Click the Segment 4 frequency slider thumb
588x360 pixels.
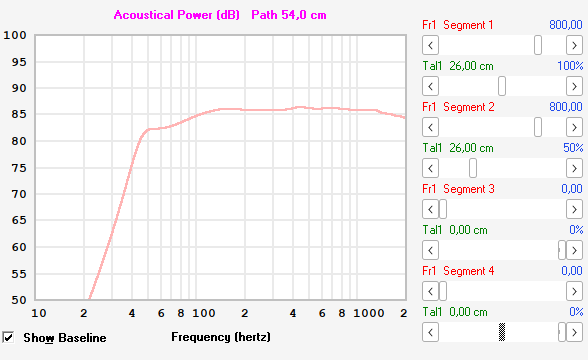(443, 291)
